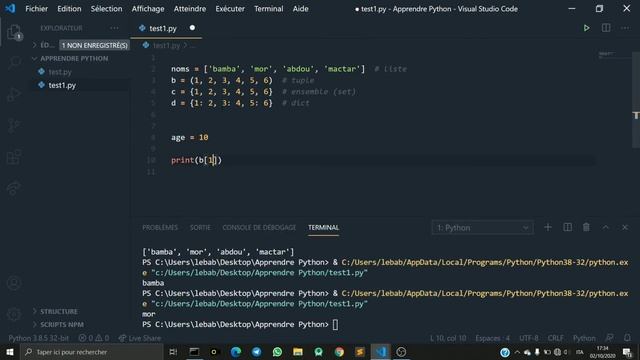Viewport: 640px width, 360px height.
Task: Open the Terminal menu
Action: [x=269, y=9]
